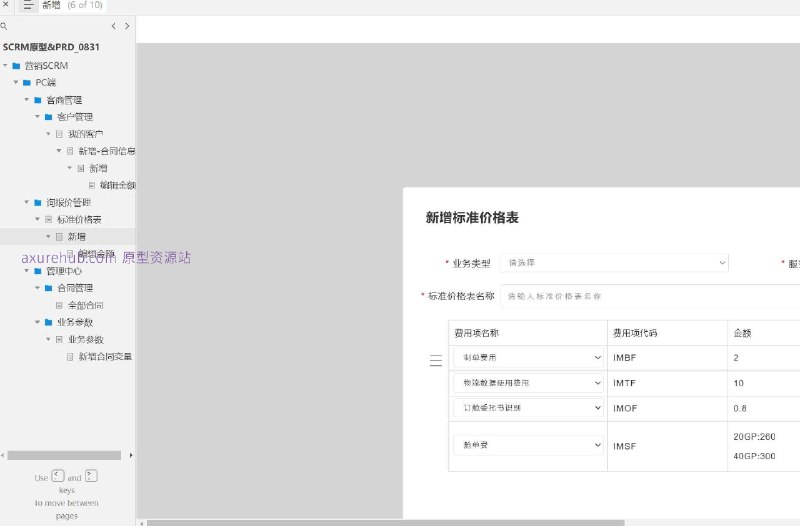Viewport: 800px width, 526px height.
Task: Open the 物流数据使用费用 fee item dropdown
Action: 529,383
